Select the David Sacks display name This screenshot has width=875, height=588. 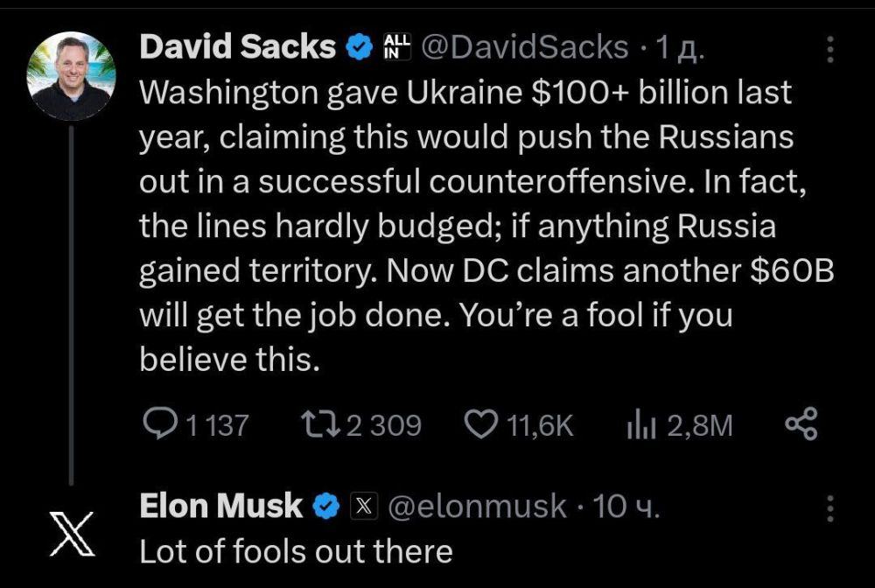coord(236,48)
